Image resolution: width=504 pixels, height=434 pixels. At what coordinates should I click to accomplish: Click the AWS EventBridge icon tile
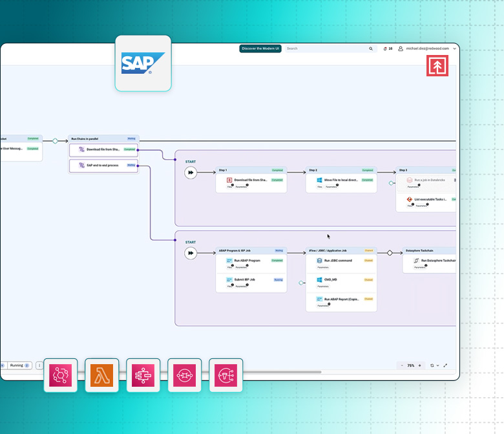(61, 375)
